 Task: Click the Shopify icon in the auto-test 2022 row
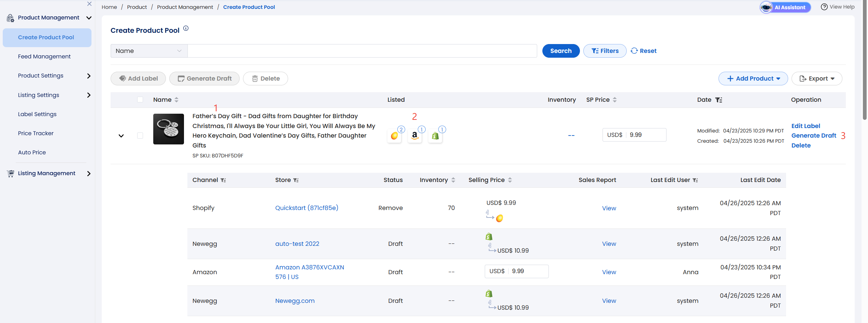coord(489,236)
